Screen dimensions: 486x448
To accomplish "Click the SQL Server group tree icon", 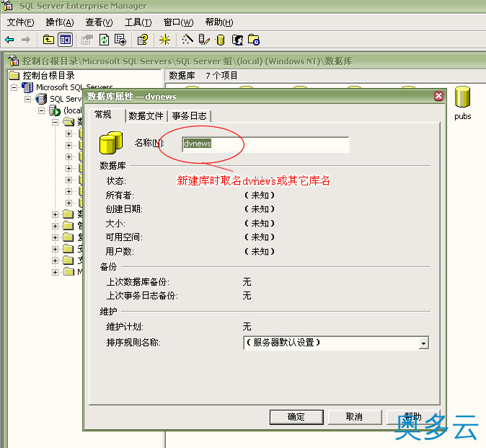I will click(42, 99).
